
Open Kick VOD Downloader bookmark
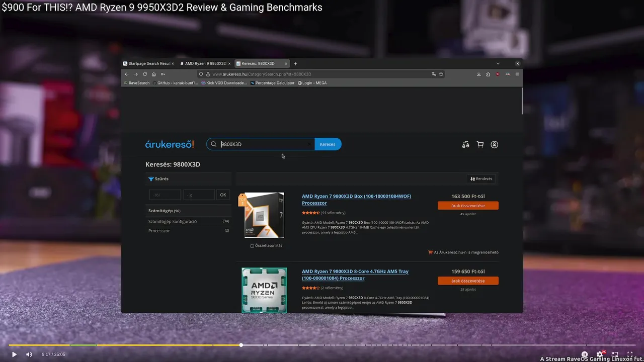pos(224,83)
